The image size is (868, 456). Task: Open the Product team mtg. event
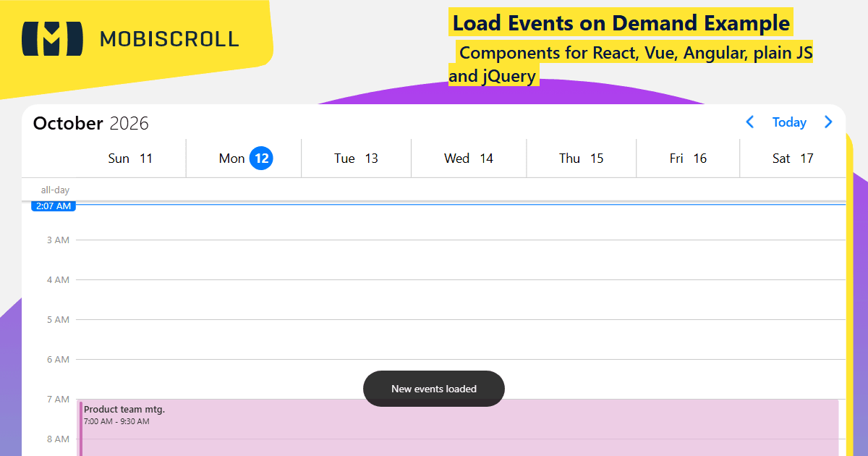coord(459,428)
